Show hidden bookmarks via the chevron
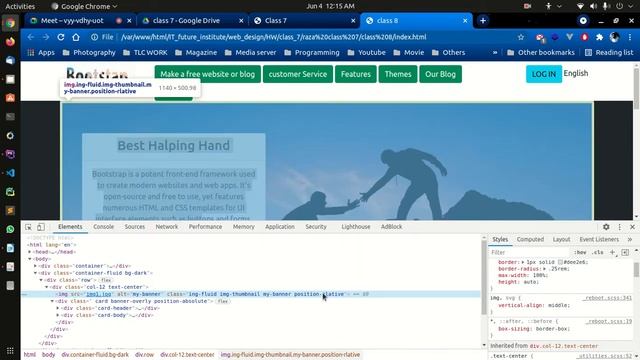Image resolution: width=640 pixels, height=360 pixels. click(495, 52)
